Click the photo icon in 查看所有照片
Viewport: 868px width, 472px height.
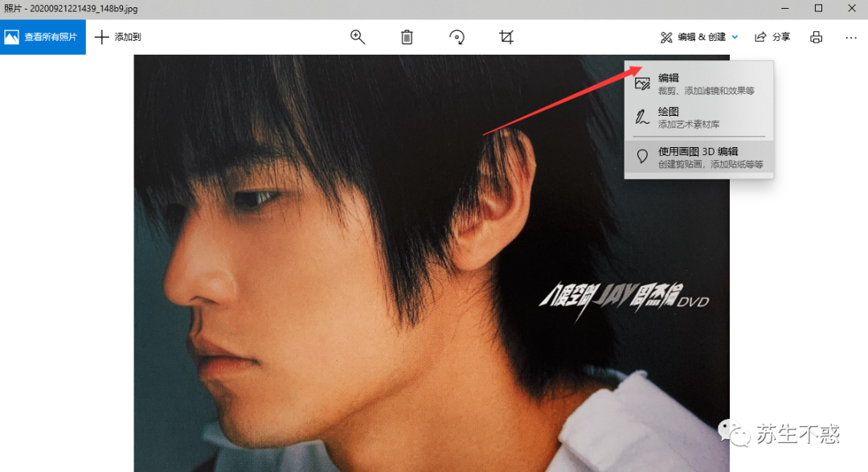tap(11, 37)
